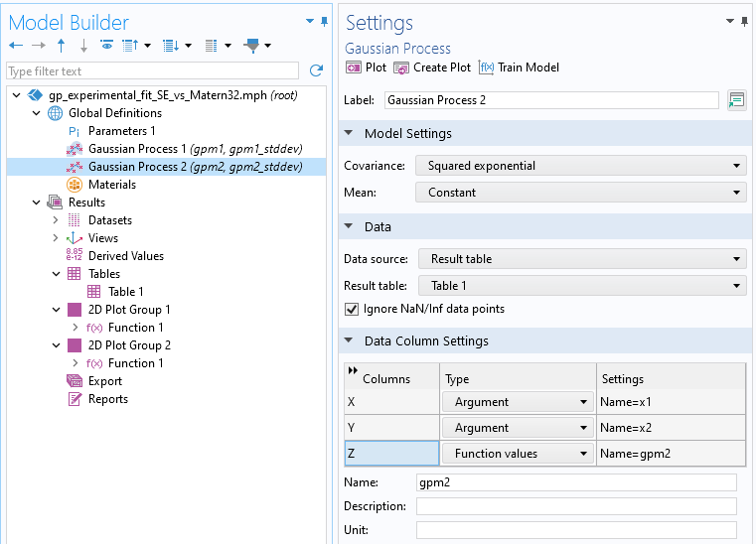Select Table 1 node
The image size is (756, 544).
coord(125,292)
